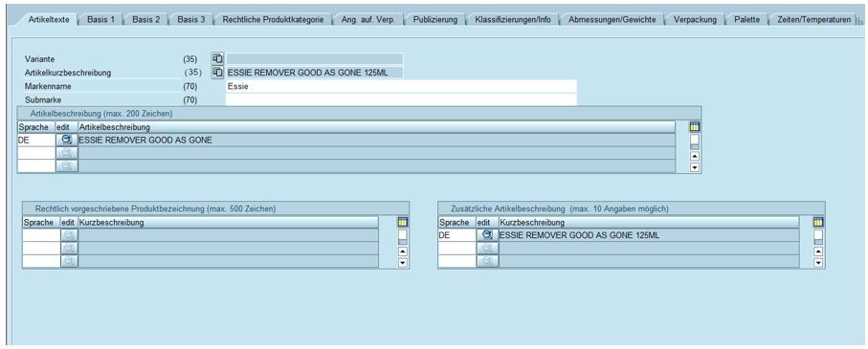Open the edit magnifier for 'ESSIE REMOVER GOOD AS GONE 125ML' in Zusätzliche Artikelbeschreibung
This screenshot has height=349, width=868.
coord(488,235)
